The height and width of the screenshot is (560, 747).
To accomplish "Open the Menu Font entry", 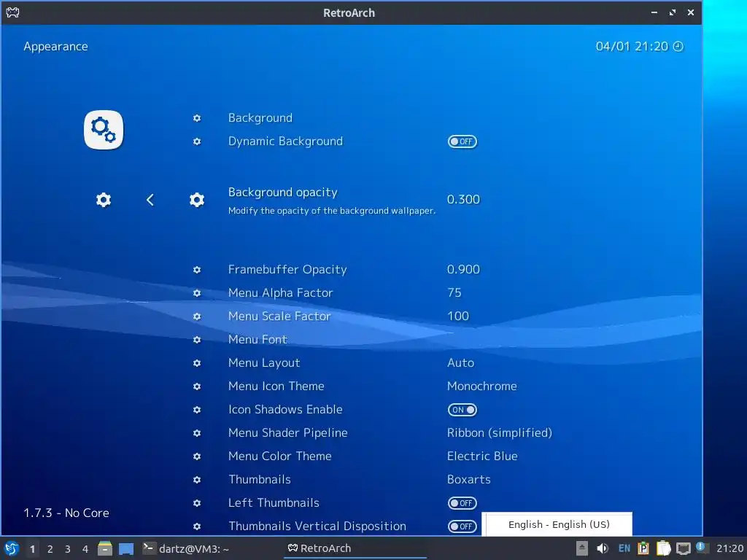I will click(x=258, y=340).
